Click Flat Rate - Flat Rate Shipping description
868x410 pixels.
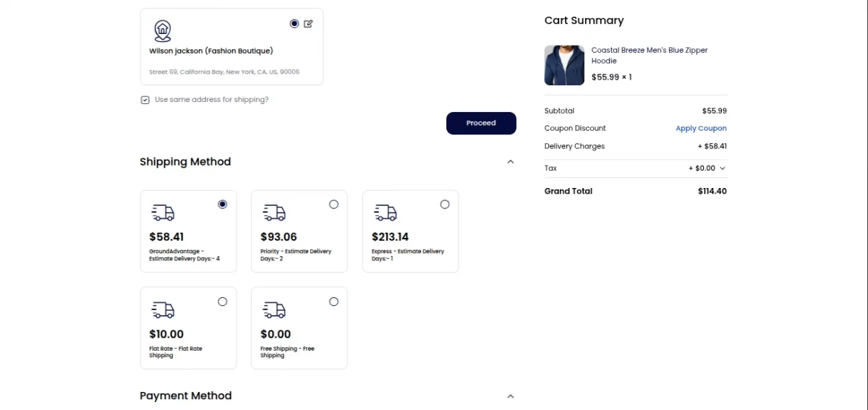tap(176, 352)
